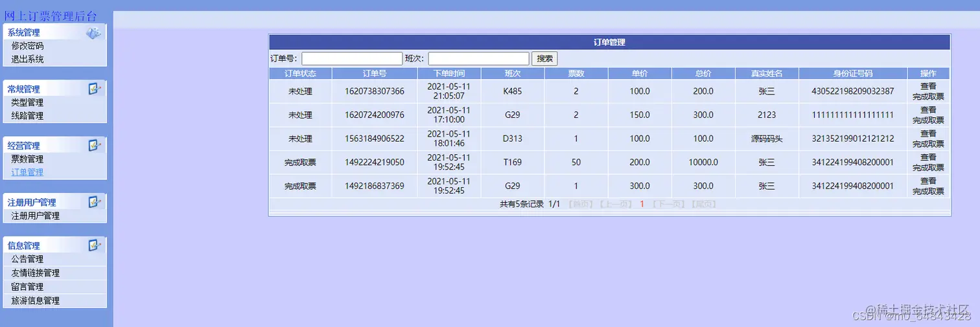The width and height of the screenshot is (980, 327).
Task: Click train number K485
Action: 512,91
